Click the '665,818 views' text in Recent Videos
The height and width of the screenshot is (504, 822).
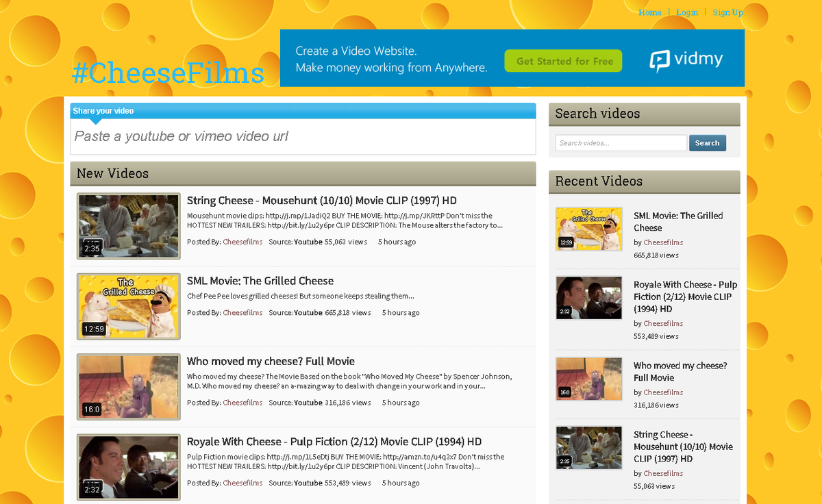[x=656, y=255]
